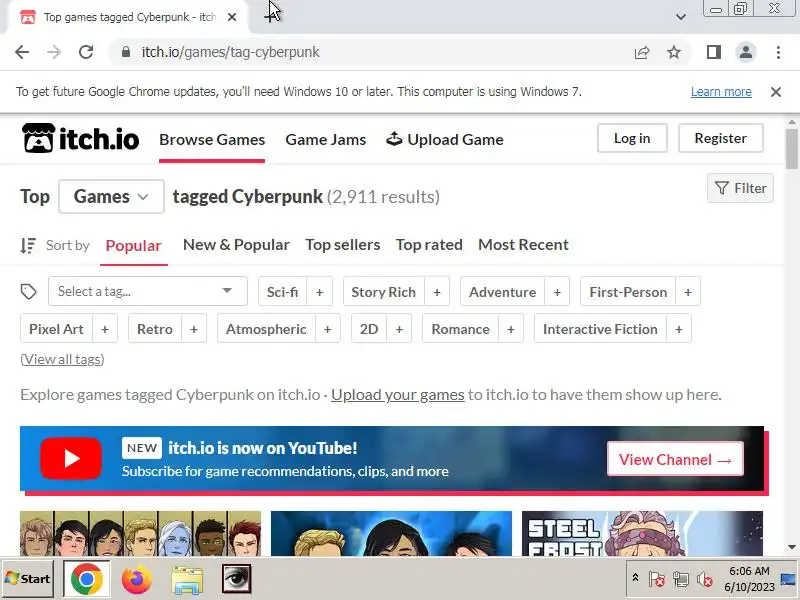Open the Windows Start menu

coord(29,579)
